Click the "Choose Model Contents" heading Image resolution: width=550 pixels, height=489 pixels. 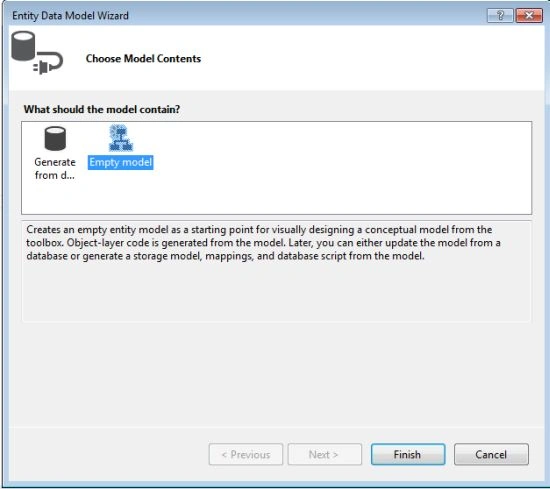click(x=143, y=59)
